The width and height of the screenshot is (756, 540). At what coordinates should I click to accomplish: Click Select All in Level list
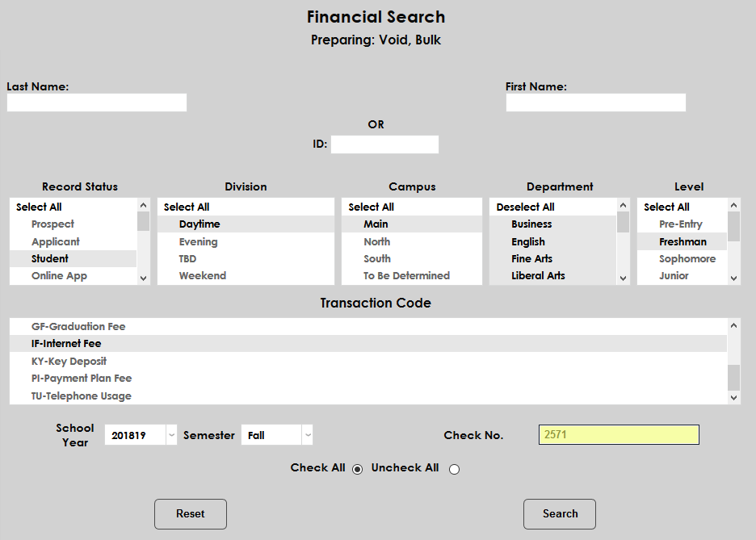coord(682,207)
